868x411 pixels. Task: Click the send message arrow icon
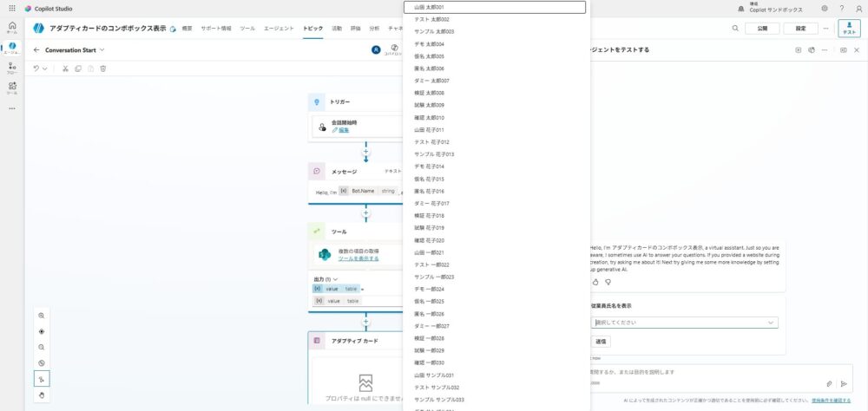point(843,383)
